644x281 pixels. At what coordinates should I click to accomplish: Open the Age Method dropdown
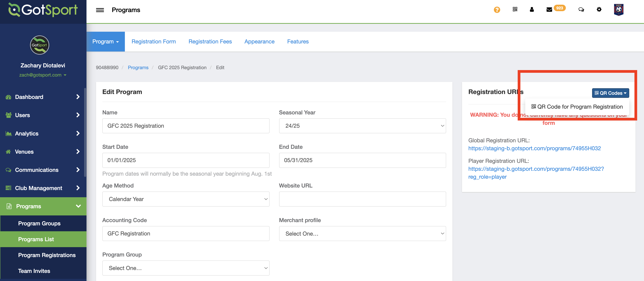coord(186,199)
